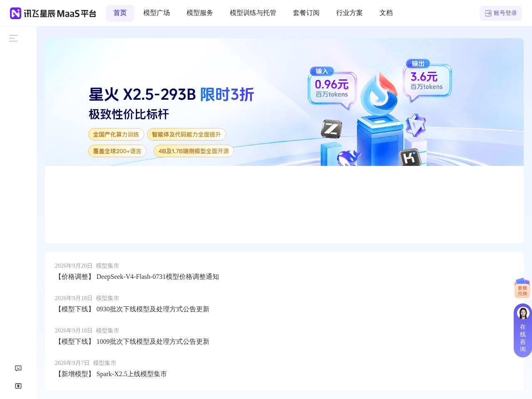The height and width of the screenshot is (399, 532).
Task: Click the 输出 3.6元 price bubble
Action: tap(427, 81)
